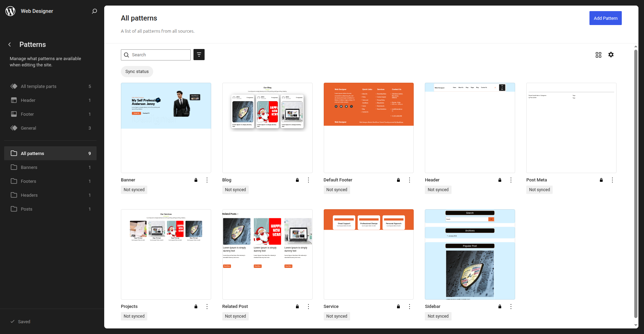644x334 pixels.
Task: Focus the pattern Search input field
Action: pos(160,55)
